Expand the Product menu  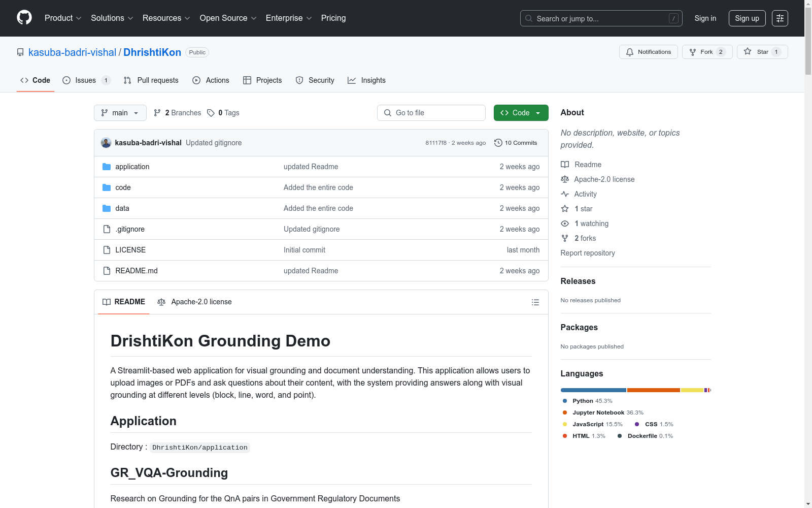coord(63,18)
